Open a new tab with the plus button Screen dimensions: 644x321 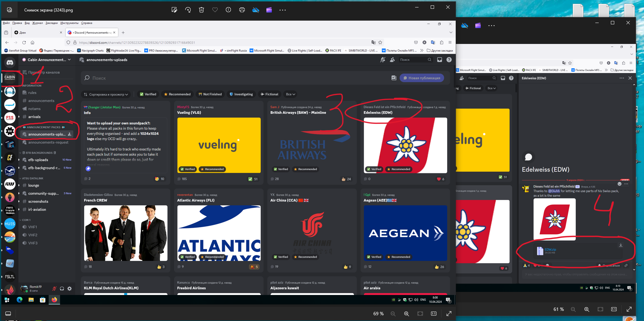tap(123, 32)
